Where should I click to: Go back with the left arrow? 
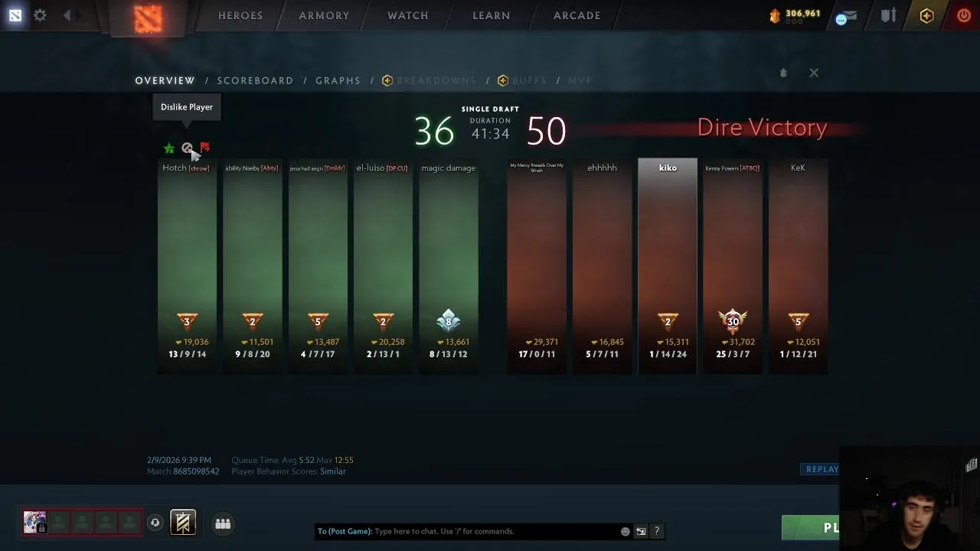click(67, 15)
